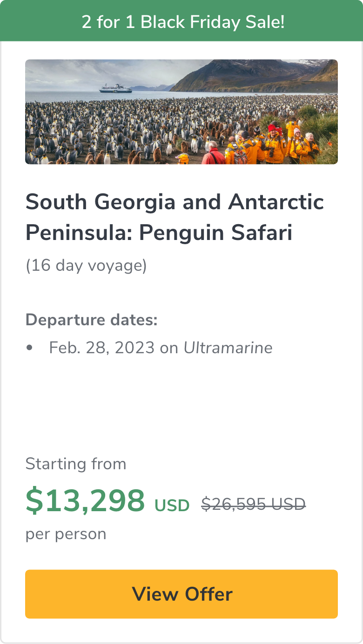
Task: Click the Starting from label
Action: pos(76,464)
